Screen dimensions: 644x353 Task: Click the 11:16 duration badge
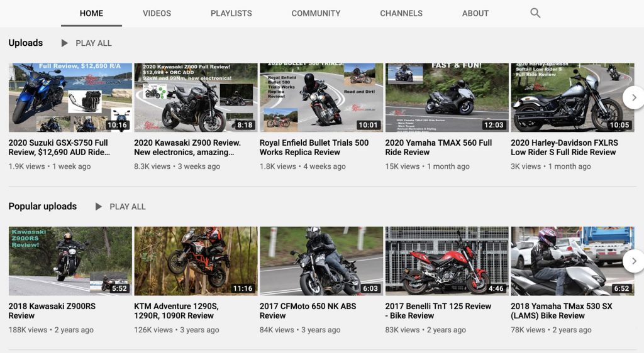pyautogui.click(x=243, y=288)
